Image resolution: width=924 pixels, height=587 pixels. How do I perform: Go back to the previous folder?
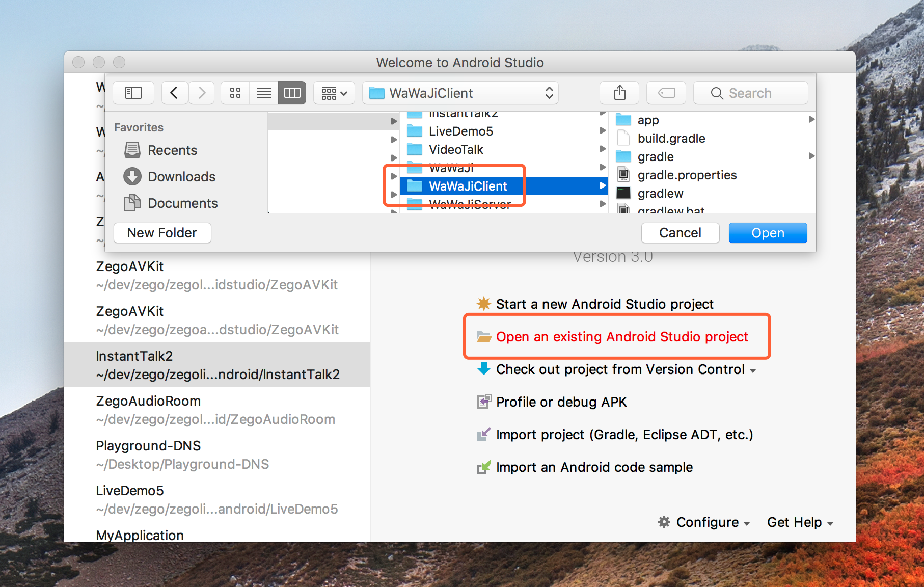coord(174,93)
